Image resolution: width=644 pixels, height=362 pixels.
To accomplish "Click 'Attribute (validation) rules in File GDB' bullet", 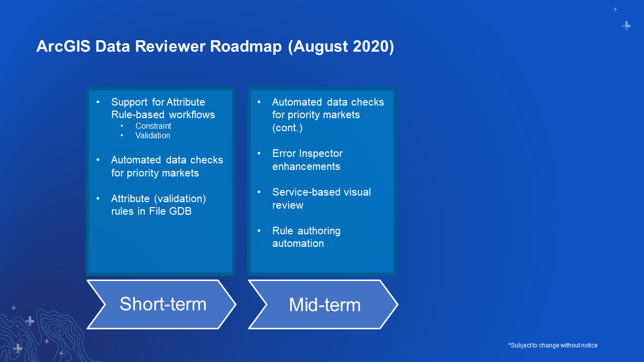I will [158, 205].
